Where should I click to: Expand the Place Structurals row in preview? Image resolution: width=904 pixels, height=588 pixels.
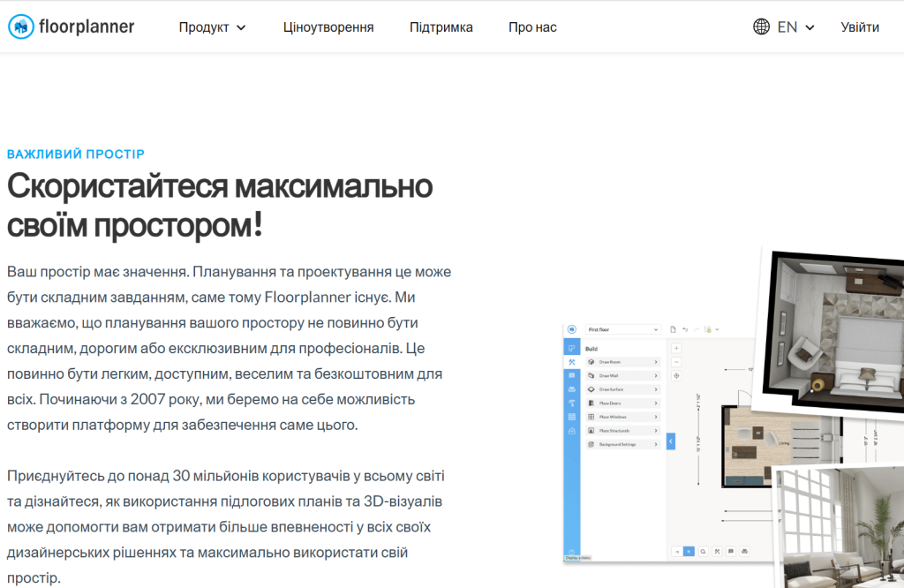pos(622,431)
